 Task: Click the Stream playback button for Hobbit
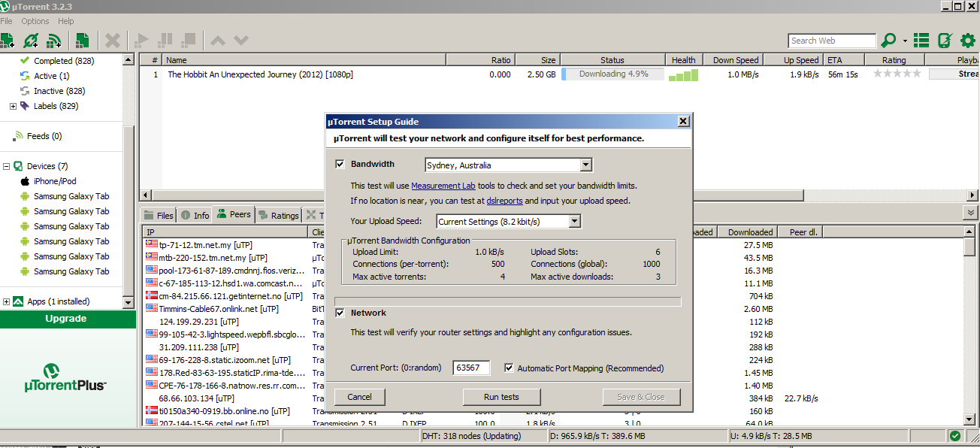(954, 74)
